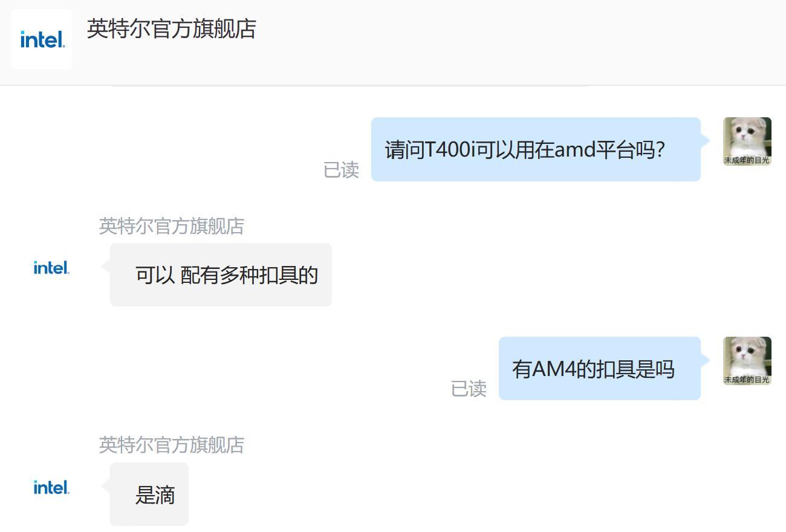Click cat avatar beside the AM4 question
786x532 pixels.
click(x=747, y=361)
